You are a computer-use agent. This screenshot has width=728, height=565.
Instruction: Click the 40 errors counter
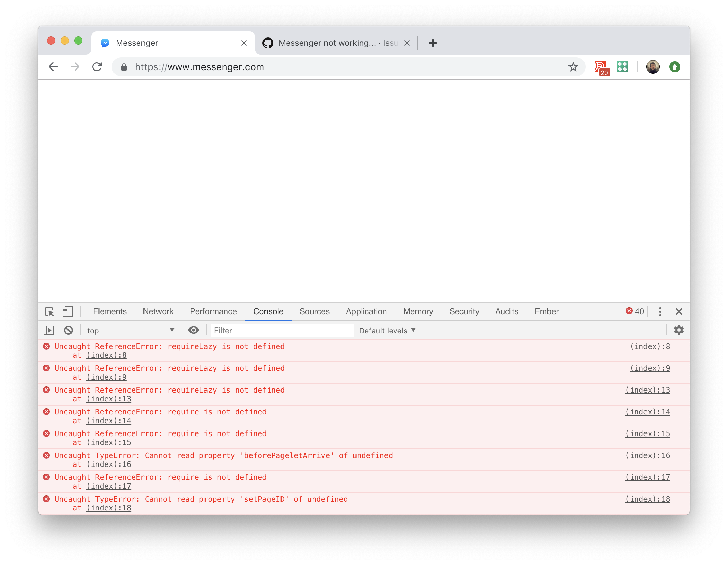[x=635, y=311]
